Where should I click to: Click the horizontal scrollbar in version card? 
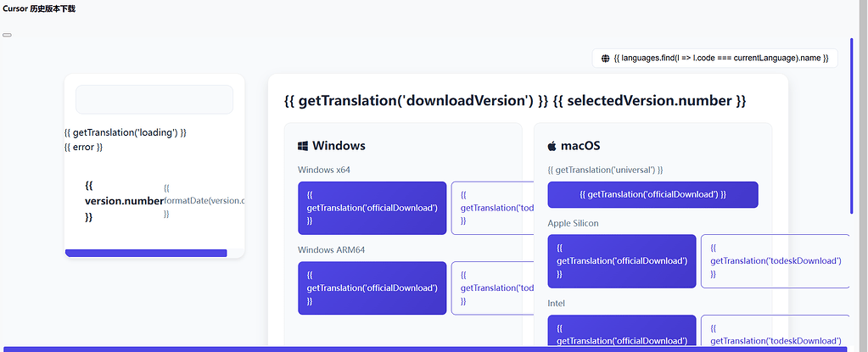point(146,253)
